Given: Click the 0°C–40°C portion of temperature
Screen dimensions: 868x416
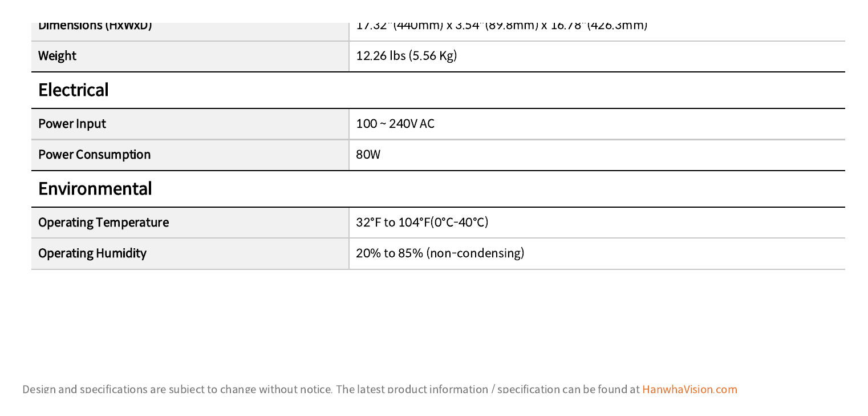Looking at the screenshot, I should point(460,223).
